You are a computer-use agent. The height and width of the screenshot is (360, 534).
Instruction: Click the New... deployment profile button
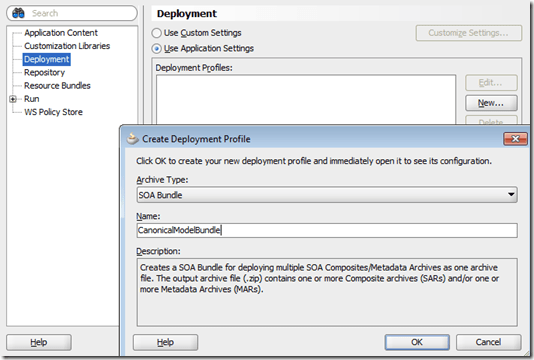[x=491, y=103]
